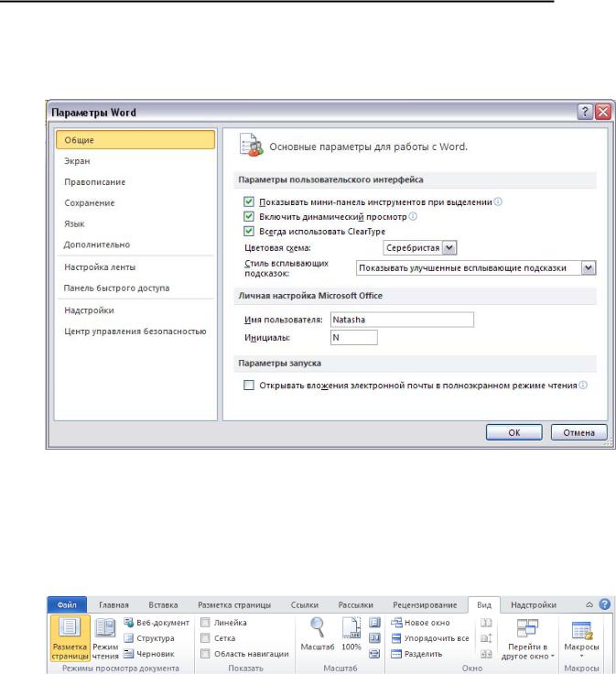Image resolution: width=616 pixels, height=674 pixels.
Task: Click synchronous scrolling icon in Окно group
Action: (486, 638)
